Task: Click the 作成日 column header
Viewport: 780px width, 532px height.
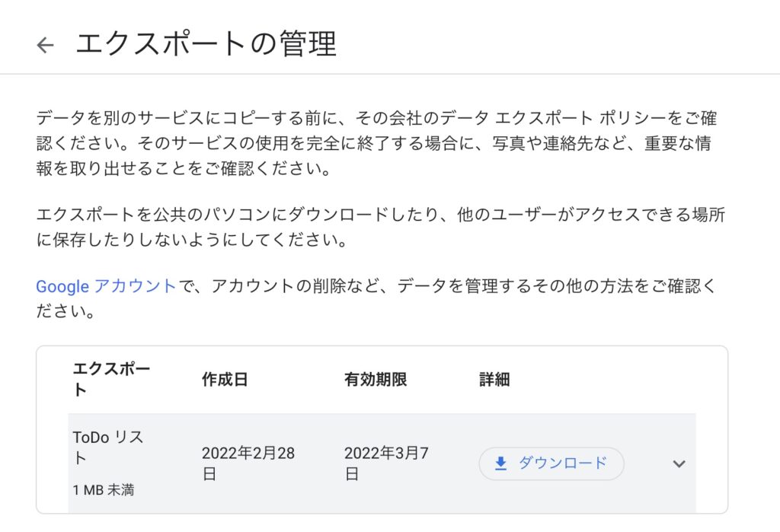Action: coord(225,380)
